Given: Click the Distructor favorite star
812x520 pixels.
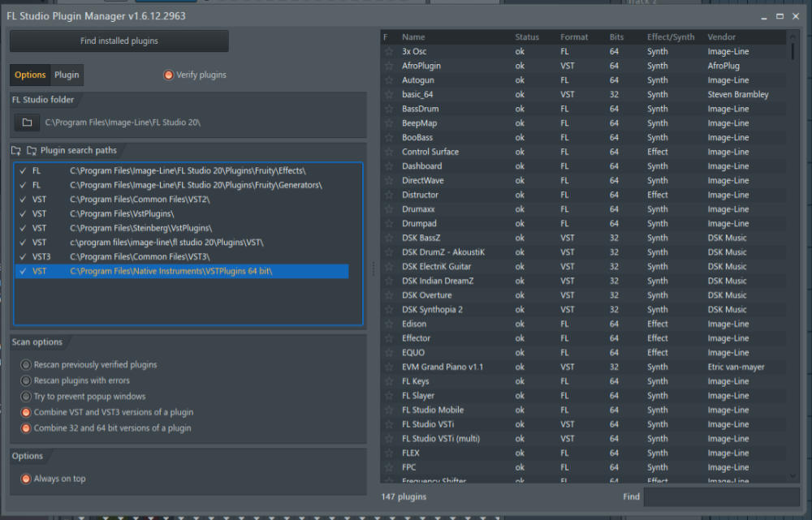Looking at the screenshot, I should tap(388, 195).
